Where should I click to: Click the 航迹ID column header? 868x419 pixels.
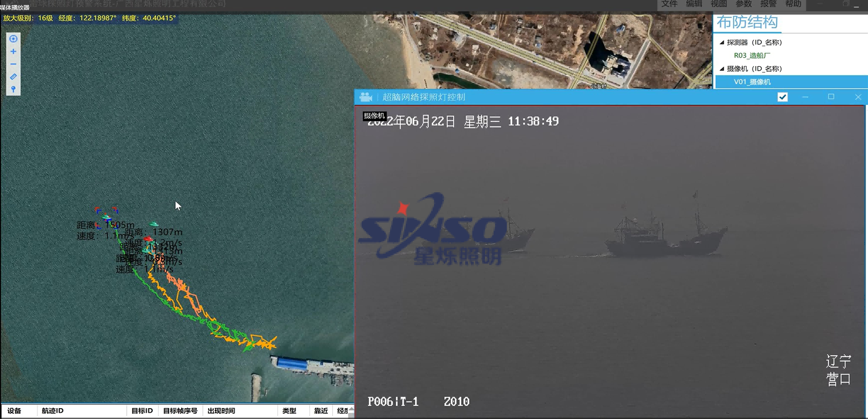[x=52, y=410]
